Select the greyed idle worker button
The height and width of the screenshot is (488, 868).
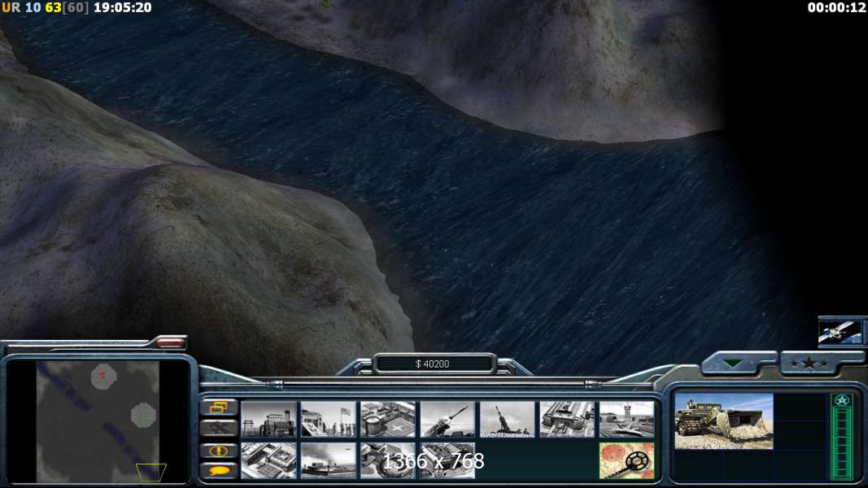(219, 429)
